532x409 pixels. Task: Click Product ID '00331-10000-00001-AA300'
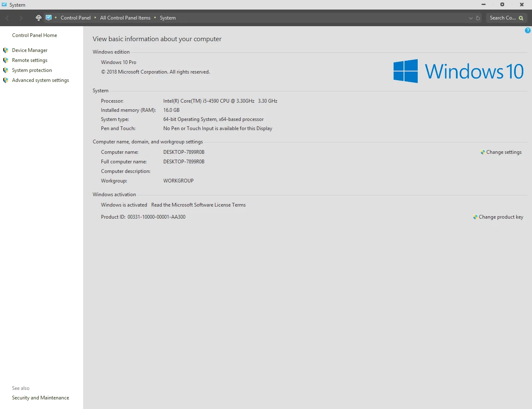click(156, 217)
